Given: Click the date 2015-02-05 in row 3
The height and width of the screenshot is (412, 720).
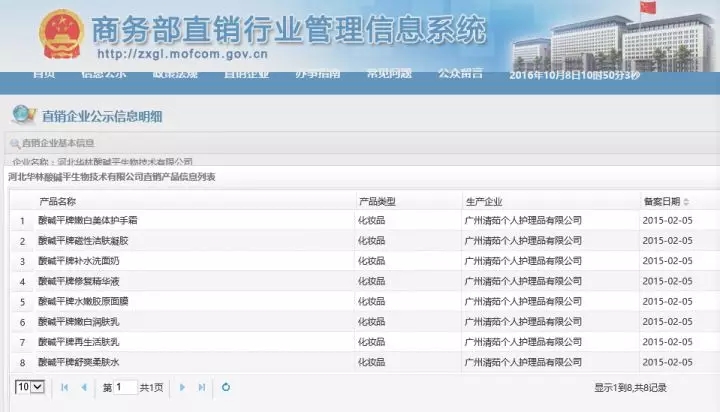Looking at the screenshot, I should point(667,261).
